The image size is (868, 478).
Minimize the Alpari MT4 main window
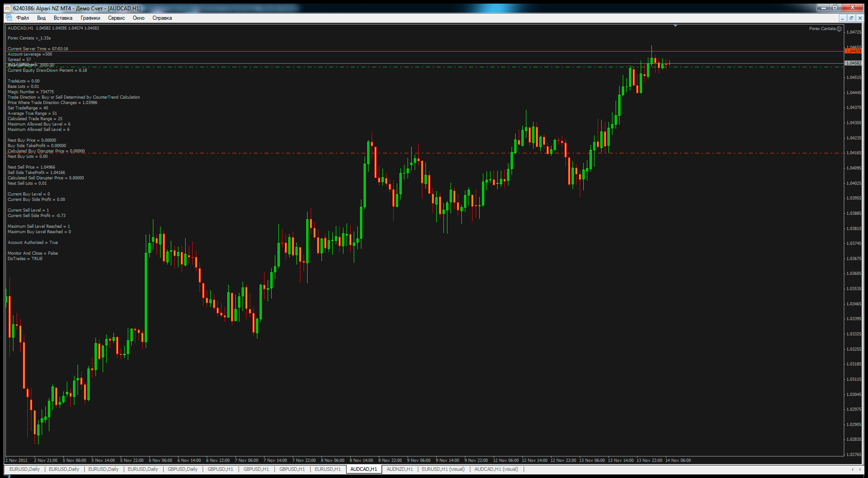point(823,8)
